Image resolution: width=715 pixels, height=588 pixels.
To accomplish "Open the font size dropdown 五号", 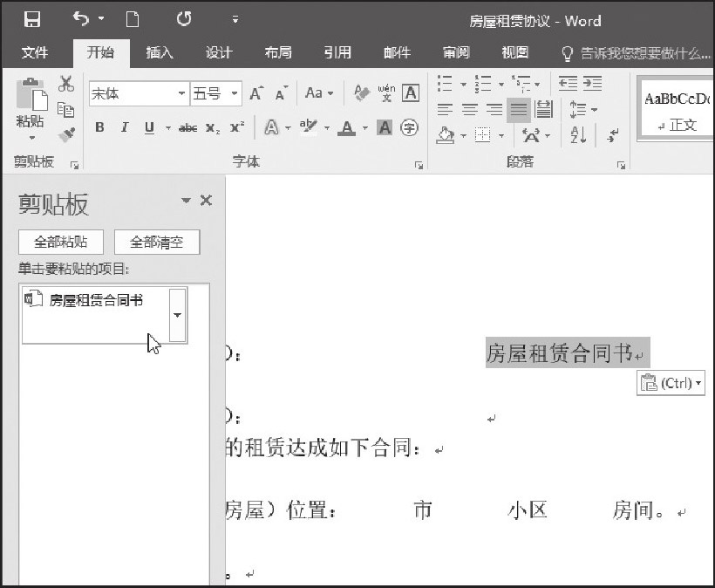I will coord(235,93).
